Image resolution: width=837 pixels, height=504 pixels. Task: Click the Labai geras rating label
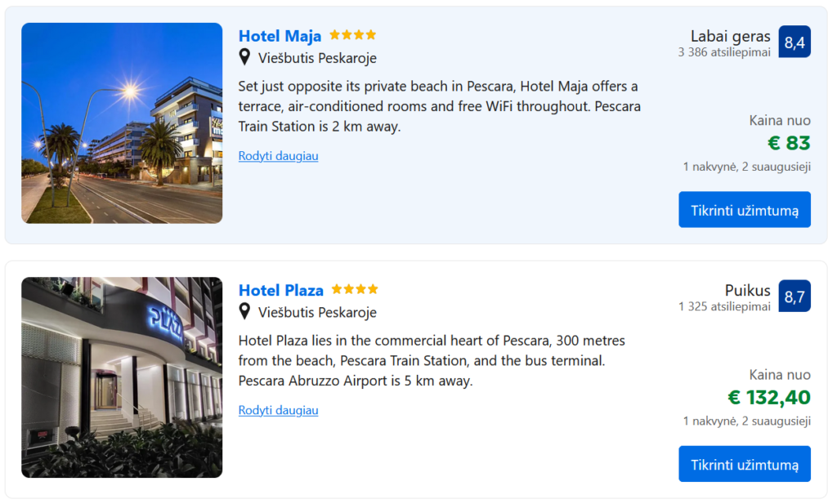pyautogui.click(x=730, y=36)
